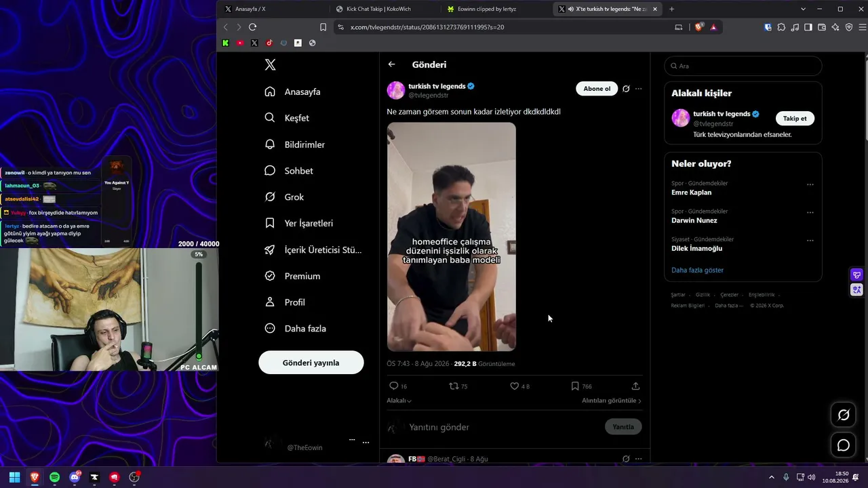Open Keşfet in sidebar

(287, 118)
